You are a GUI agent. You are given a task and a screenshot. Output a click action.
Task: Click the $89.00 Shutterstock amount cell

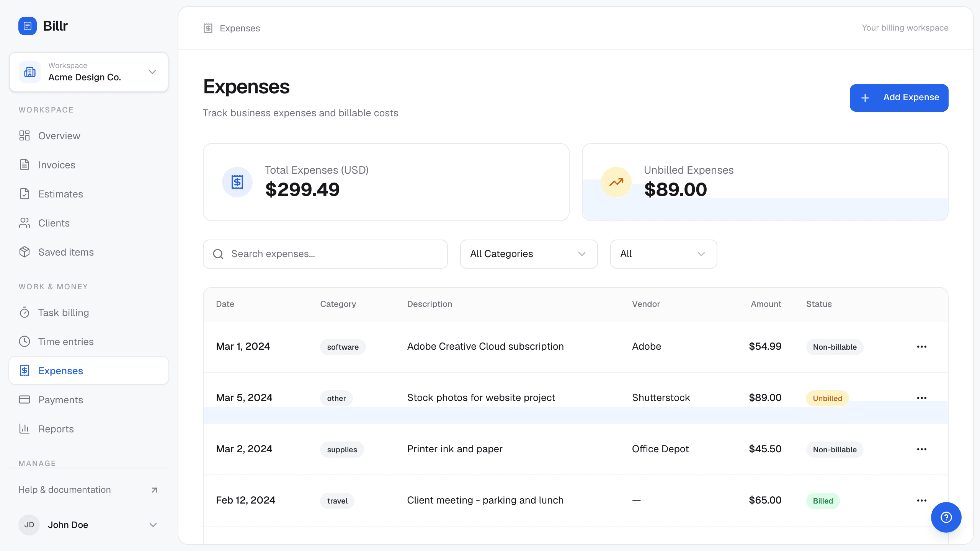coord(765,398)
